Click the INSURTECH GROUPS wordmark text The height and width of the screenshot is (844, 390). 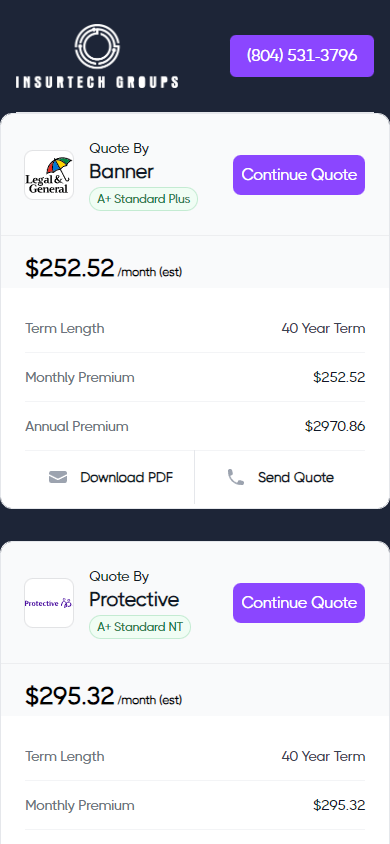point(97,82)
